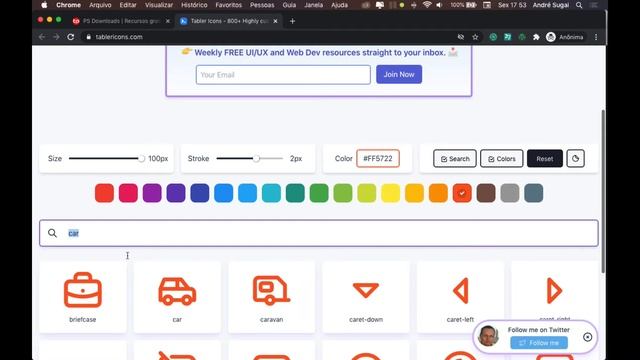Click the Join Now button

click(x=399, y=74)
